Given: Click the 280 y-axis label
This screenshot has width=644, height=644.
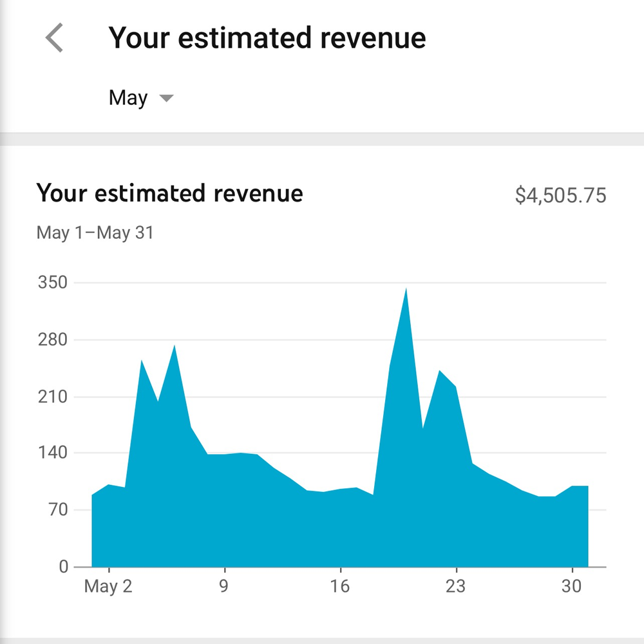Looking at the screenshot, I should click(x=52, y=339).
